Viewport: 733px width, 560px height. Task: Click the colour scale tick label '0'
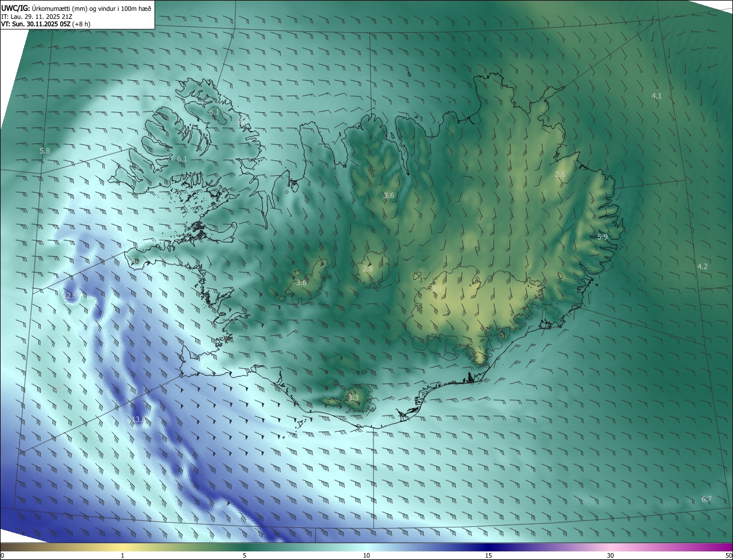[2, 555]
